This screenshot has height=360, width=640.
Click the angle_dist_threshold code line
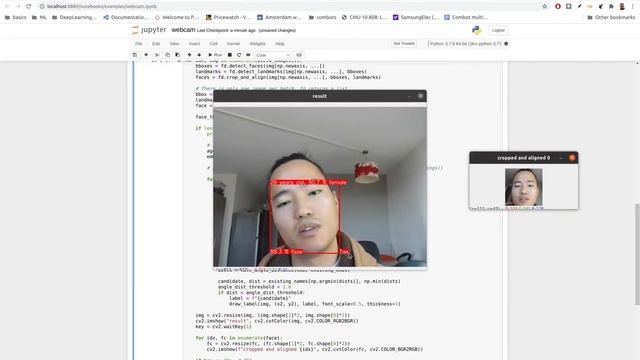coord(254,287)
